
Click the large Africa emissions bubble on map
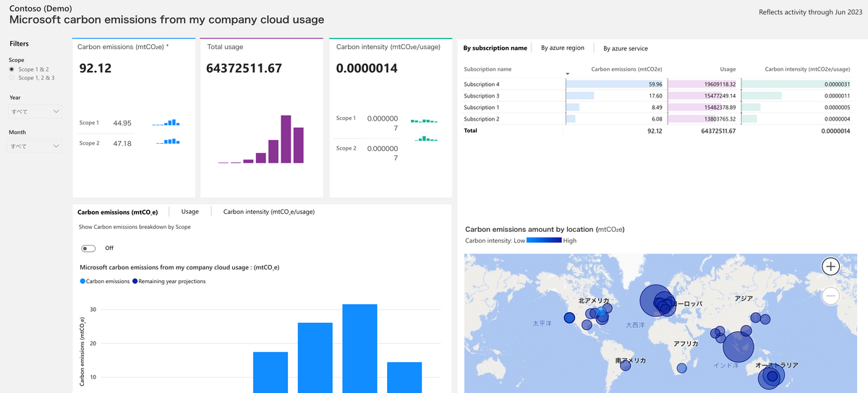(x=738, y=346)
